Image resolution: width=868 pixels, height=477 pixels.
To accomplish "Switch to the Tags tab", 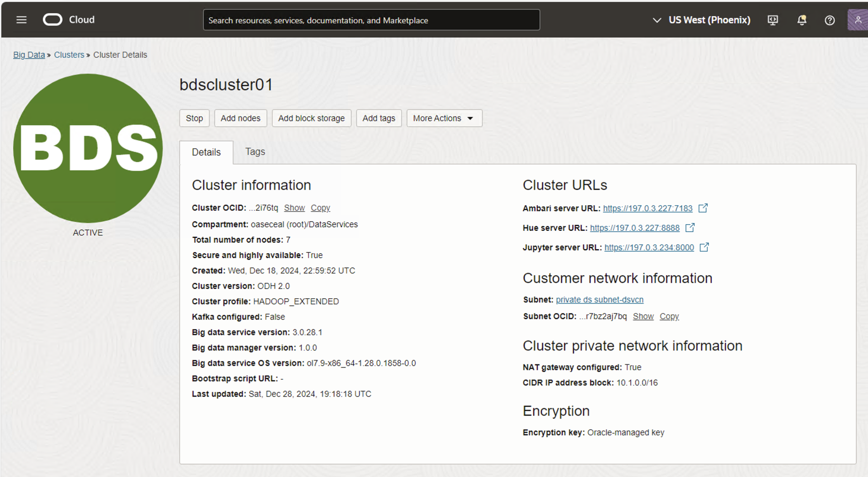I will point(255,152).
